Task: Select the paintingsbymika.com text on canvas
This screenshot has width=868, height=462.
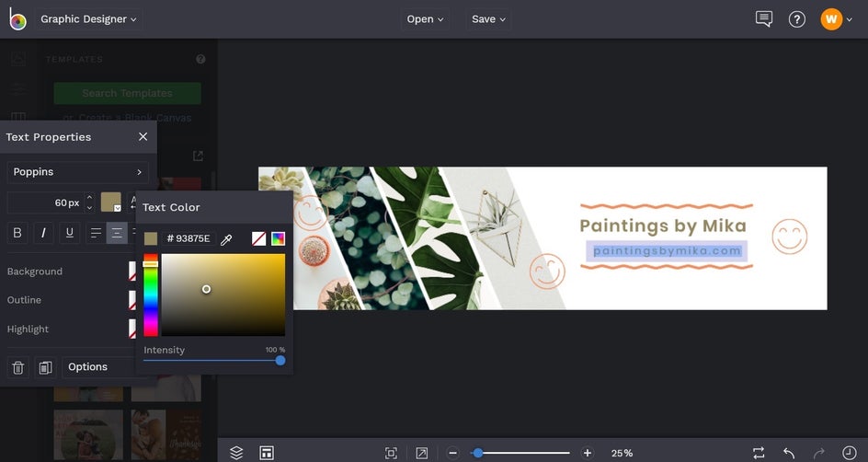Action: pos(667,251)
